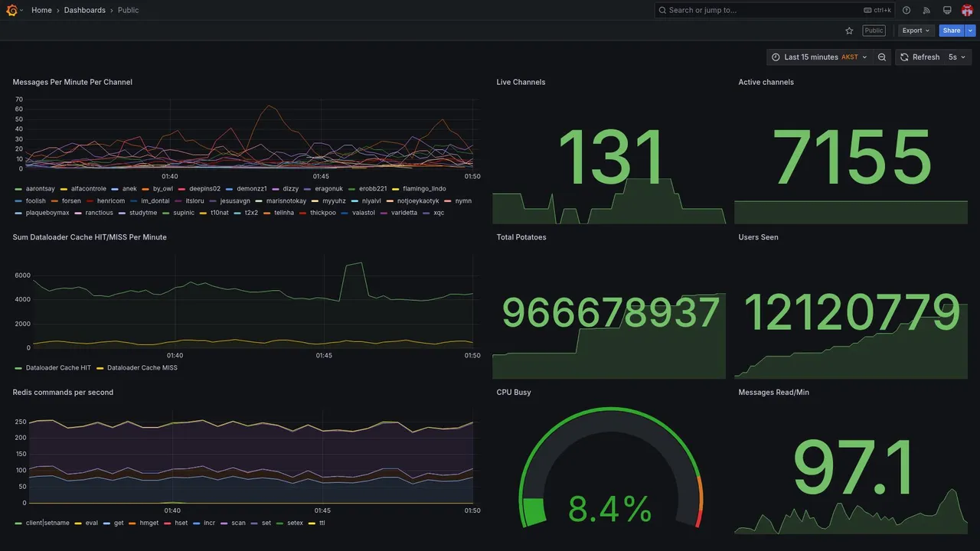980x551 pixels.
Task: Click the user avatar in top bar
Action: point(967,10)
